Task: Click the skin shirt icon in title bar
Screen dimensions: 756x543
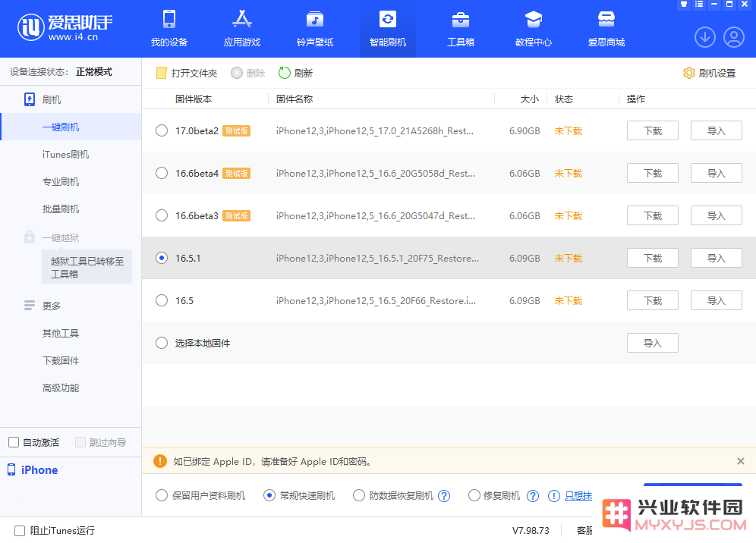Action: click(x=684, y=4)
